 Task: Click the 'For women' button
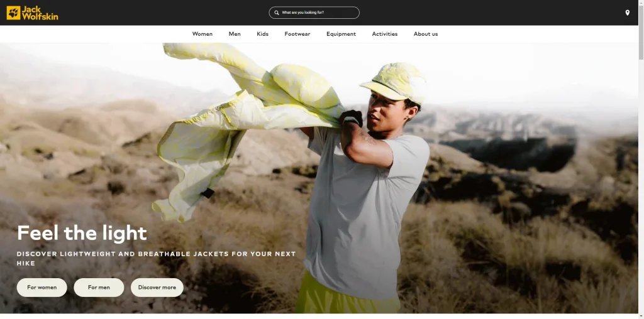pyautogui.click(x=42, y=288)
